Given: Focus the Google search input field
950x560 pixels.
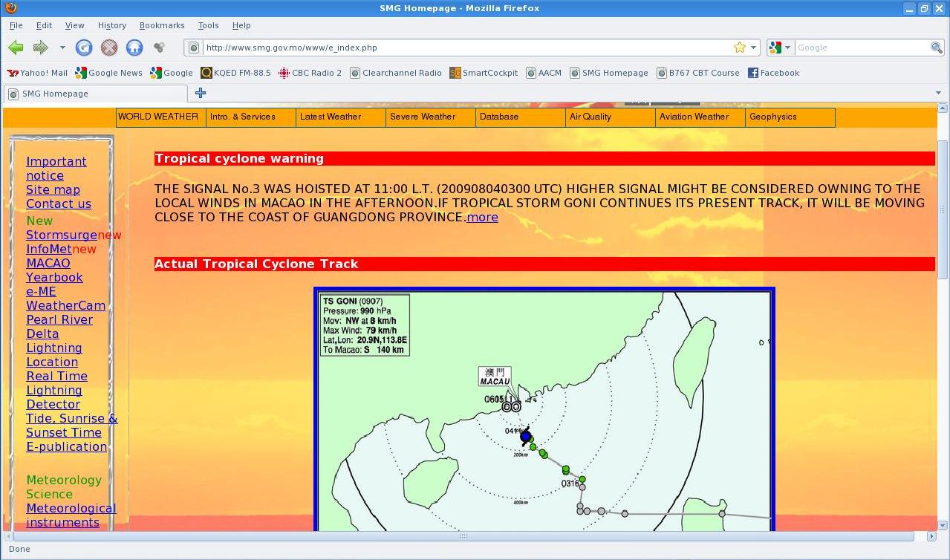Looking at the screenshot, I should (x=862, y=48).
